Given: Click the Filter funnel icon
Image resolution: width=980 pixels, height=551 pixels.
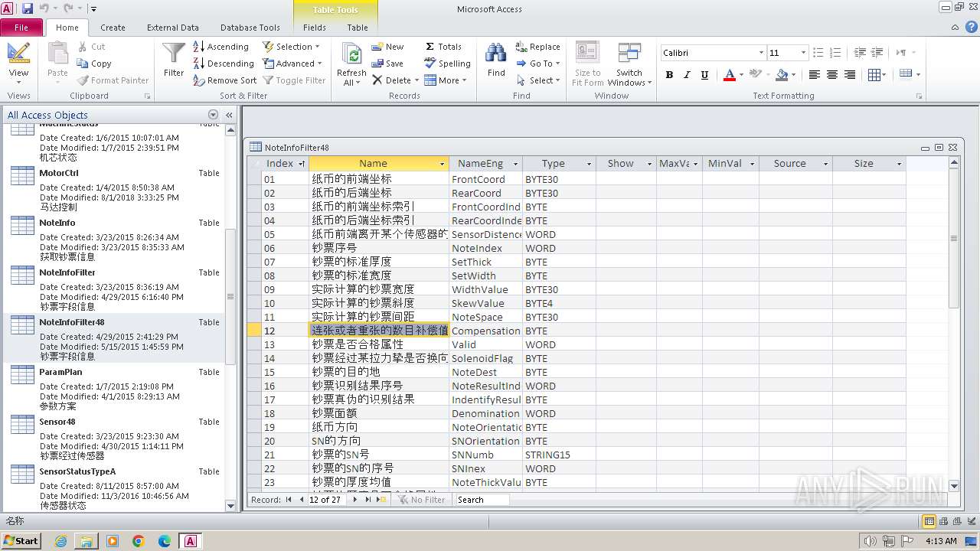Looking at the screenshot, I should pos(174,60).
